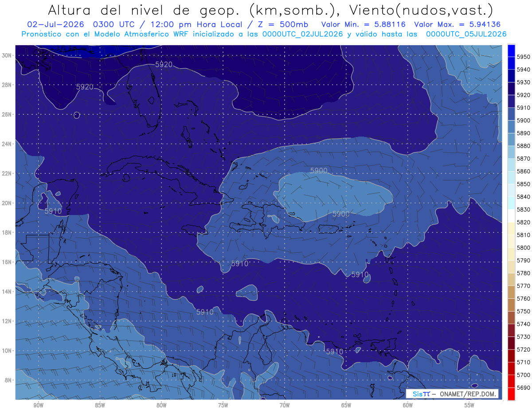The width and height of the screenshot is (532, 411).
Task: Select valid-until time '0000UTC_05JUL2026'
Action: pos(466,34)
